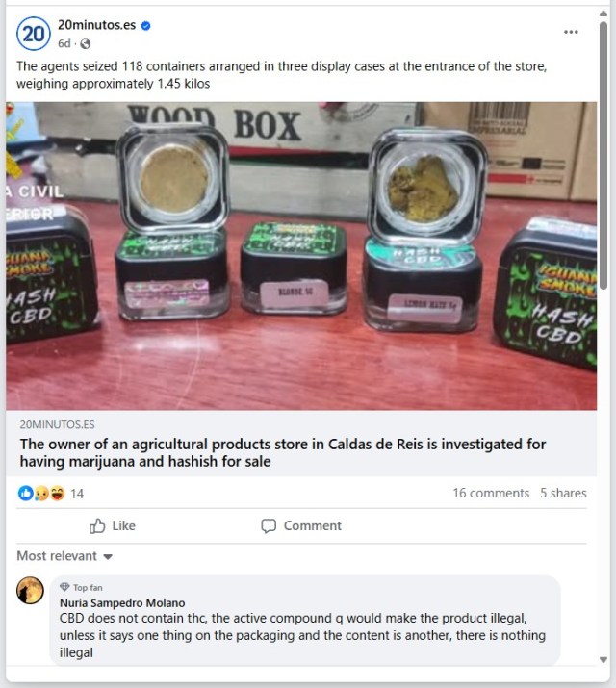
Task: Open the three-dot post options menu
Action: click(x=571, y=32)
